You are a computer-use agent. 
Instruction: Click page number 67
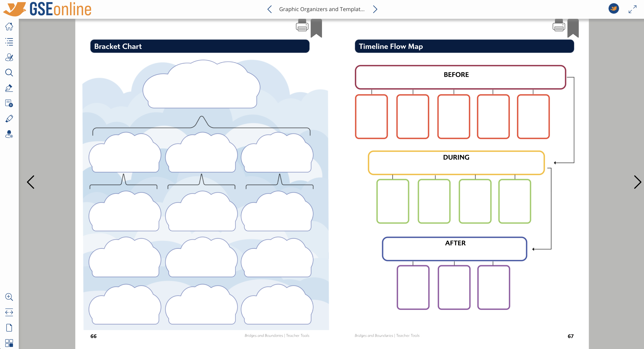tap(571, 336)
